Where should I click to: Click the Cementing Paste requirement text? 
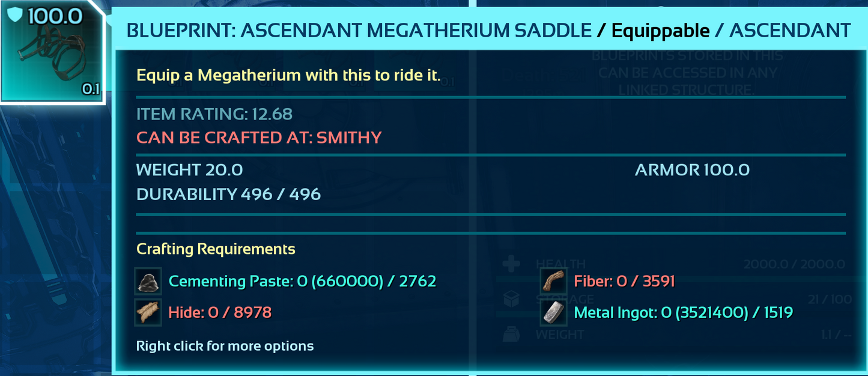(x=302, y=281)
